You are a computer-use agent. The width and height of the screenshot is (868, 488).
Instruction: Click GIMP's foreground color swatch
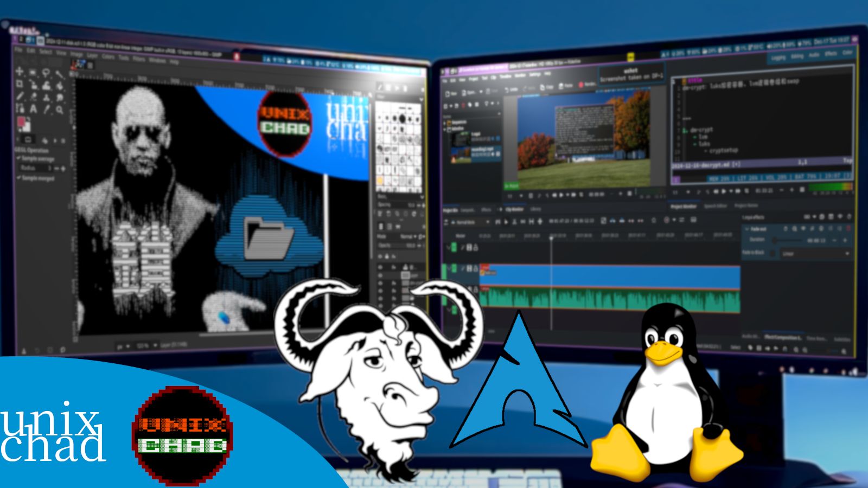click(x=21, y=121)
